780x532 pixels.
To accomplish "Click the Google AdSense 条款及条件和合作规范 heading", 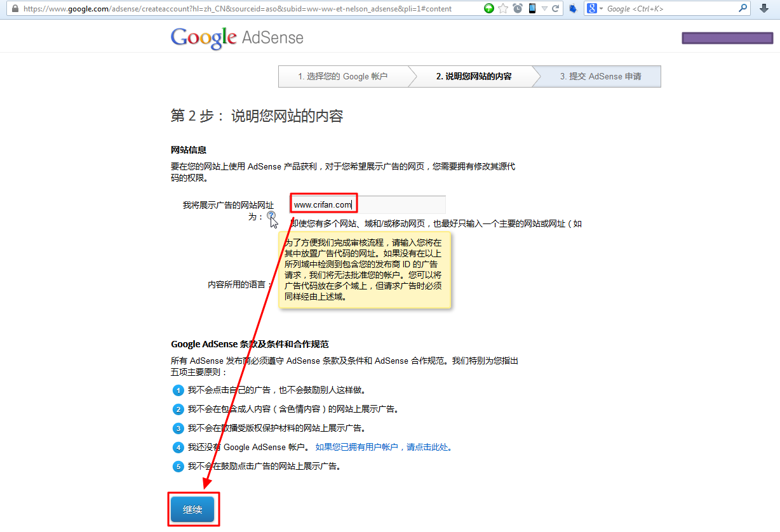I will tap(250, 344).
